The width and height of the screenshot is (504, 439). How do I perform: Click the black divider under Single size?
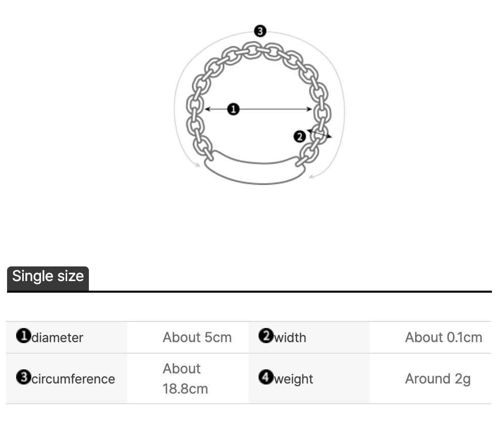[249, 292]
